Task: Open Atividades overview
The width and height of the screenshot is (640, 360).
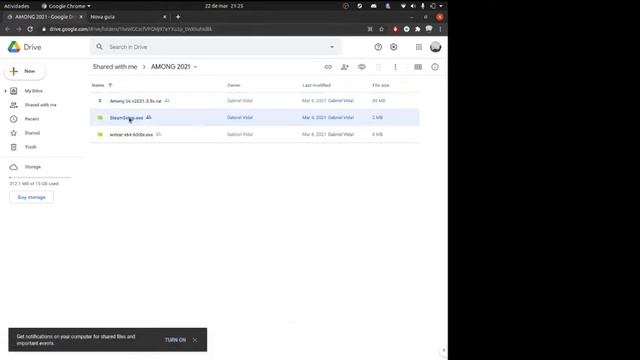Action: [16, 6]
